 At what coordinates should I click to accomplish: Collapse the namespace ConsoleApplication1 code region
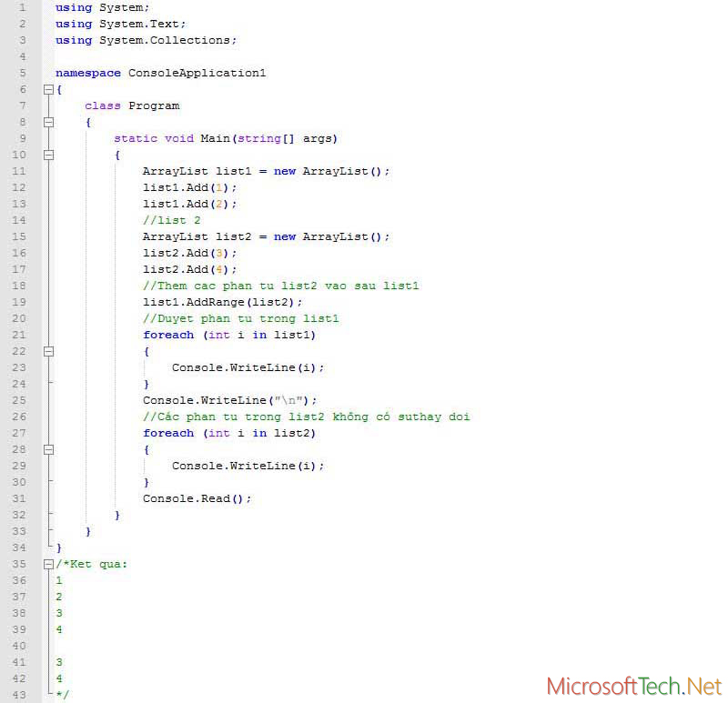pyautogui.click(x=48, y=89)
